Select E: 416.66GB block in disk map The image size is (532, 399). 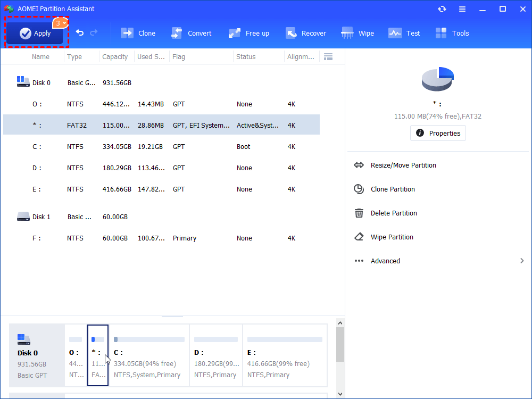pos(285,355)
